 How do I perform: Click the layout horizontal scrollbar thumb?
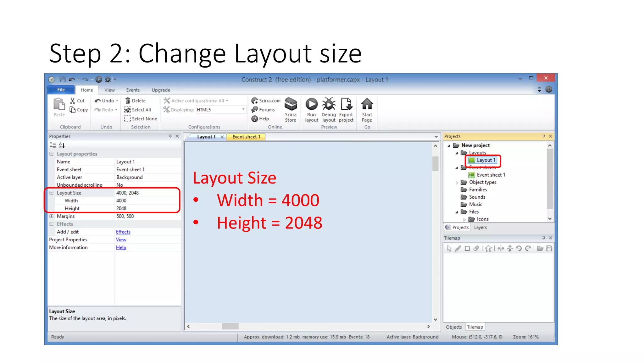click(x=230, y=326)
